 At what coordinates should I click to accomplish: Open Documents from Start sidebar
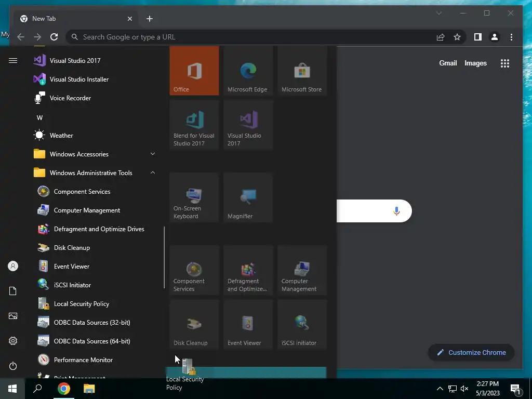pos(13,291)
